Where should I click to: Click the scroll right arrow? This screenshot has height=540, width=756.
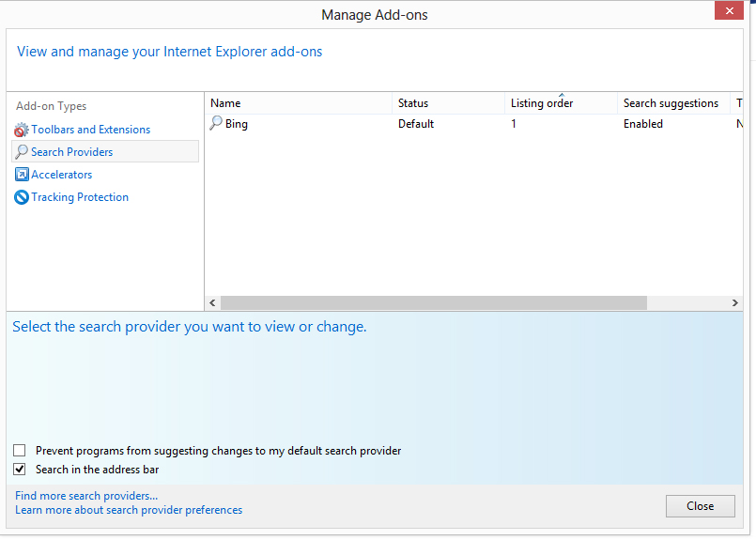(735, 303)
